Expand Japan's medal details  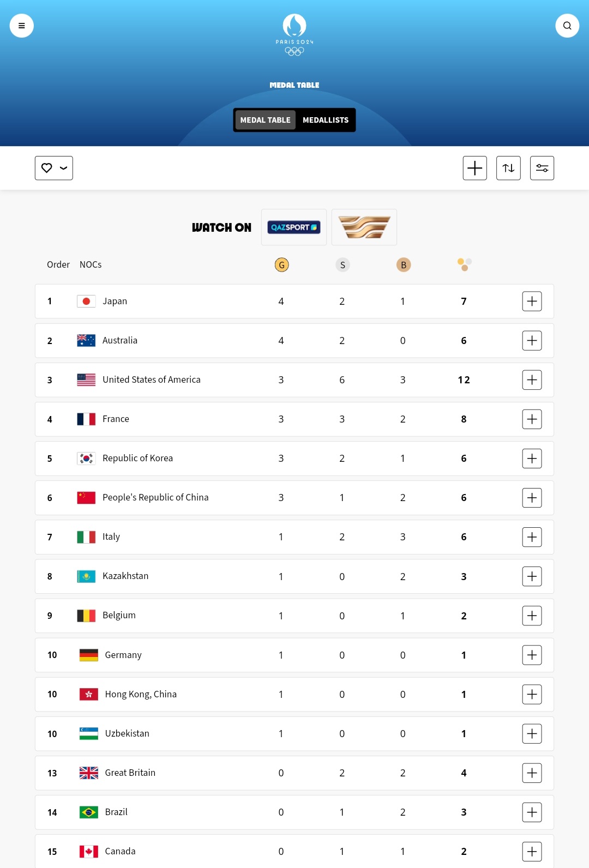532,302
